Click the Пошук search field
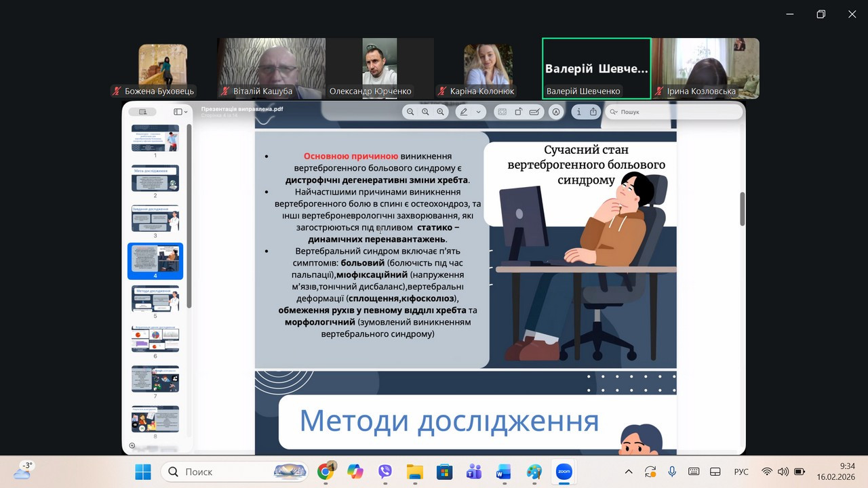 click(673, 112)
